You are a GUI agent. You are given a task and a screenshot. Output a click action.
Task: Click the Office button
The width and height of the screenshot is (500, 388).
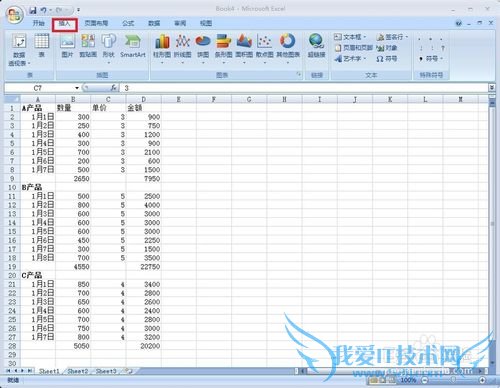point(14,15)
